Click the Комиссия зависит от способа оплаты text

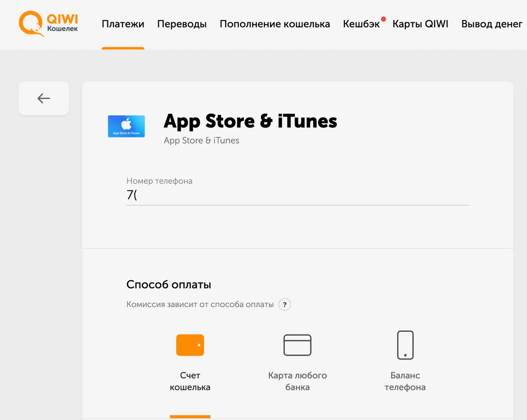[200, 305]
